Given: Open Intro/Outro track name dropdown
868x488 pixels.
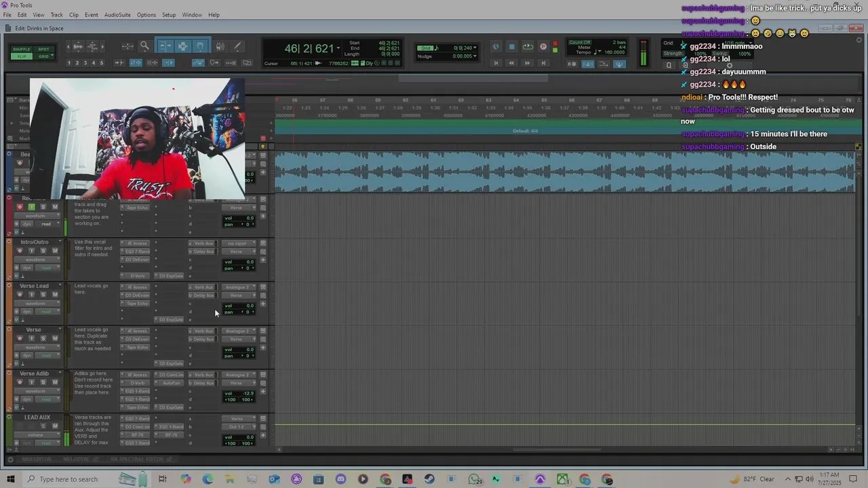Looking at the screenshot, I should click(60, 242).
